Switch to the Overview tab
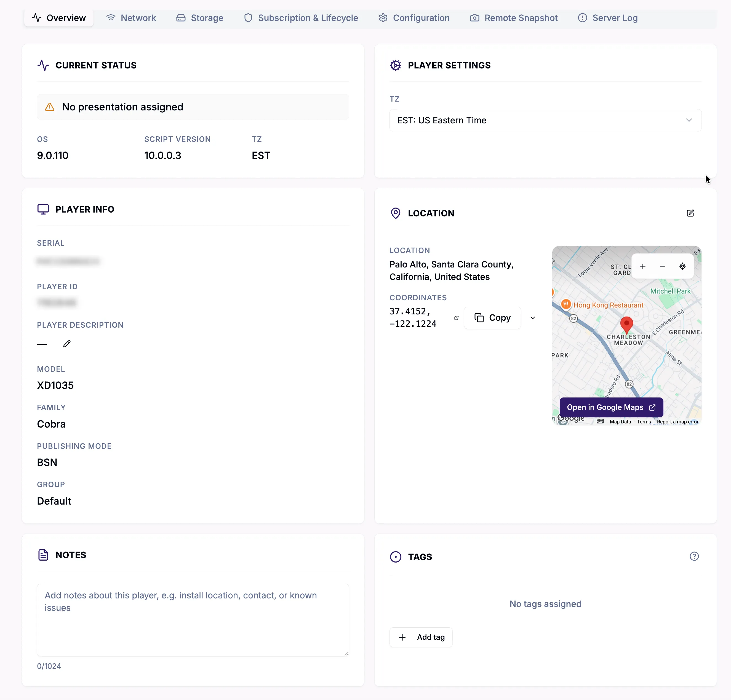 click(59, 18)
